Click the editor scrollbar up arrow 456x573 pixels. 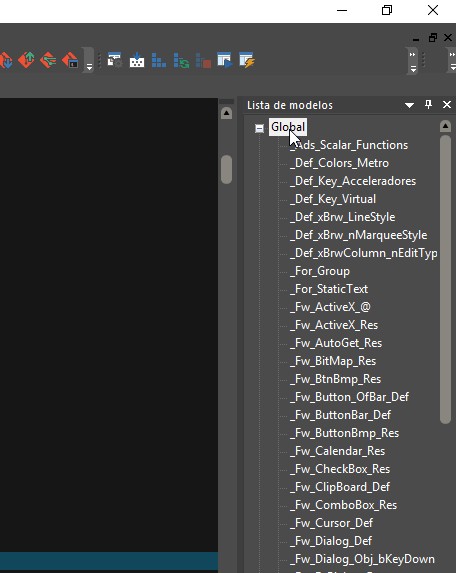click(226, 113)
